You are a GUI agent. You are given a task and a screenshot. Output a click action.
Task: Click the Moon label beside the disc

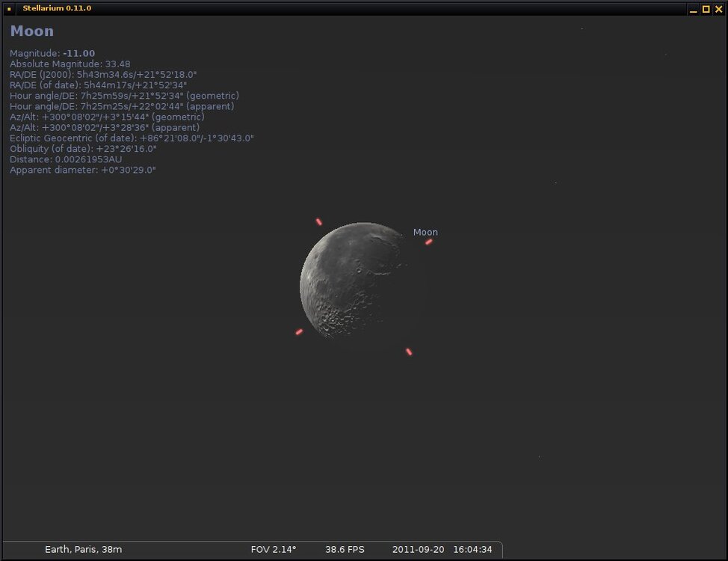[425, 233]
